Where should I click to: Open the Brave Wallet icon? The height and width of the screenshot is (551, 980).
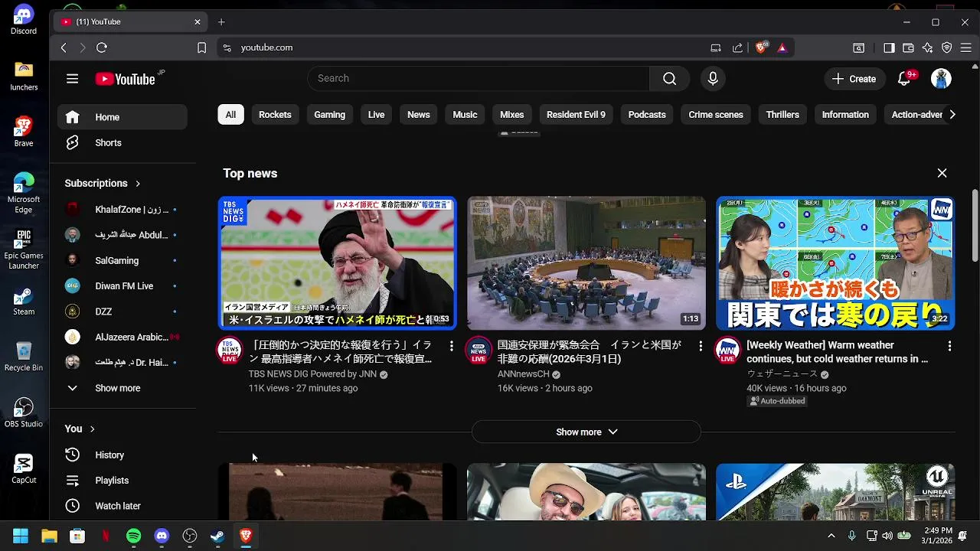click(x=908, y=47)
